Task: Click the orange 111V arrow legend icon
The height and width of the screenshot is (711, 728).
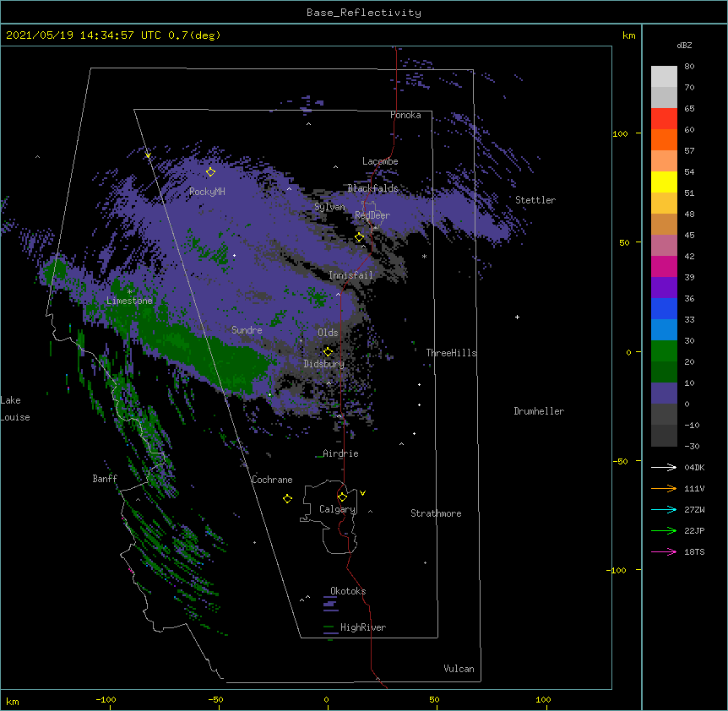Action: click(x=664, y=488)
